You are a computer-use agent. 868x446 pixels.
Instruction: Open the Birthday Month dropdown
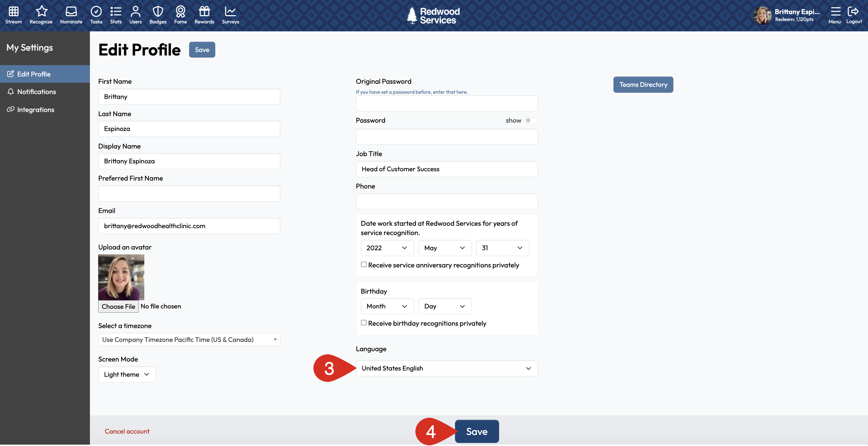tap(387, 306)
